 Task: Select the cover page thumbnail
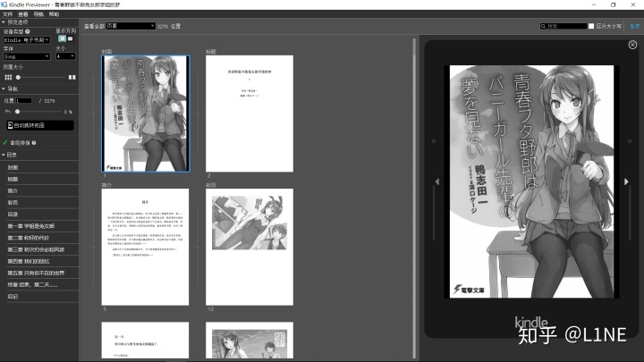[146, 114]
